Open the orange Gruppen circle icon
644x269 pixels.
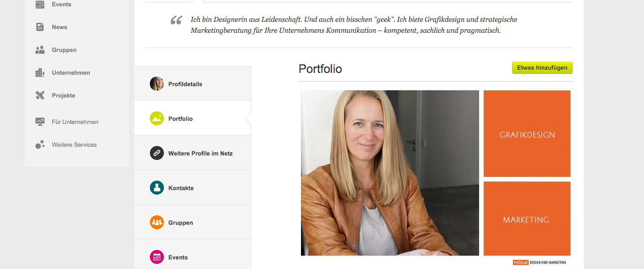pos(157,222)
